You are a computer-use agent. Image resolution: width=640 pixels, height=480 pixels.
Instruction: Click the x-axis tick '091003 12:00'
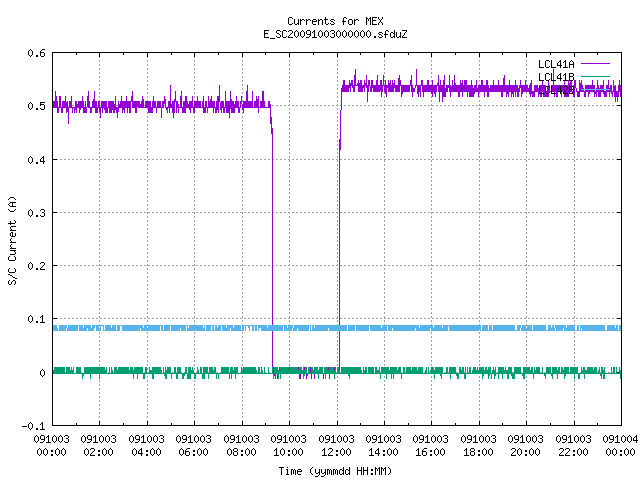[337, 445]
